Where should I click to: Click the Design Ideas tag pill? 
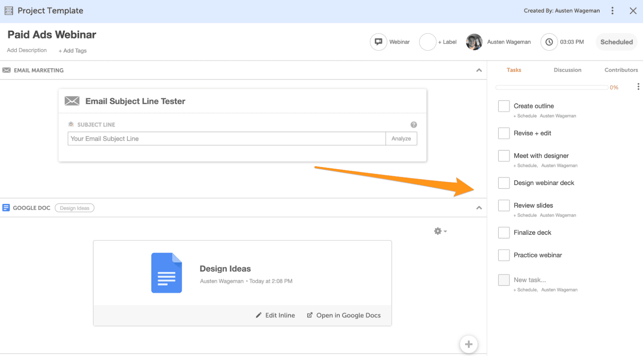(x=75, y=208)
